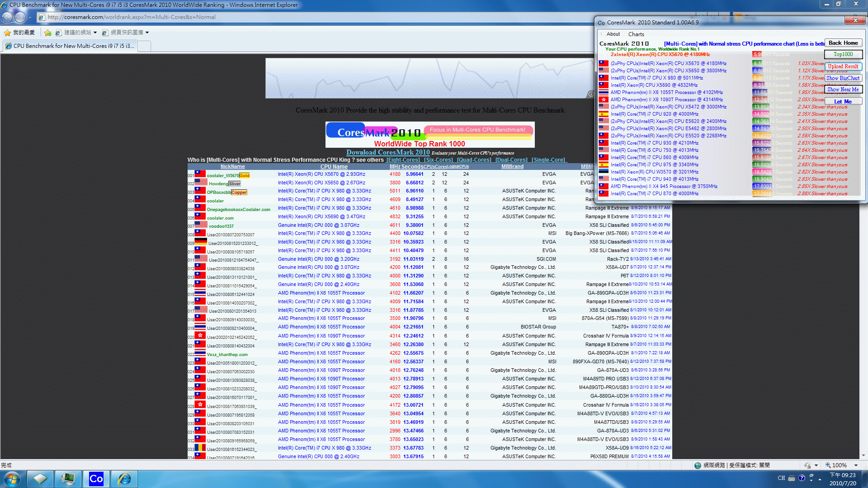Click US flag of rank 002 Howdeng
This screenshot has height=488, width=868.
pyautogui.click(x=201, y=183)
